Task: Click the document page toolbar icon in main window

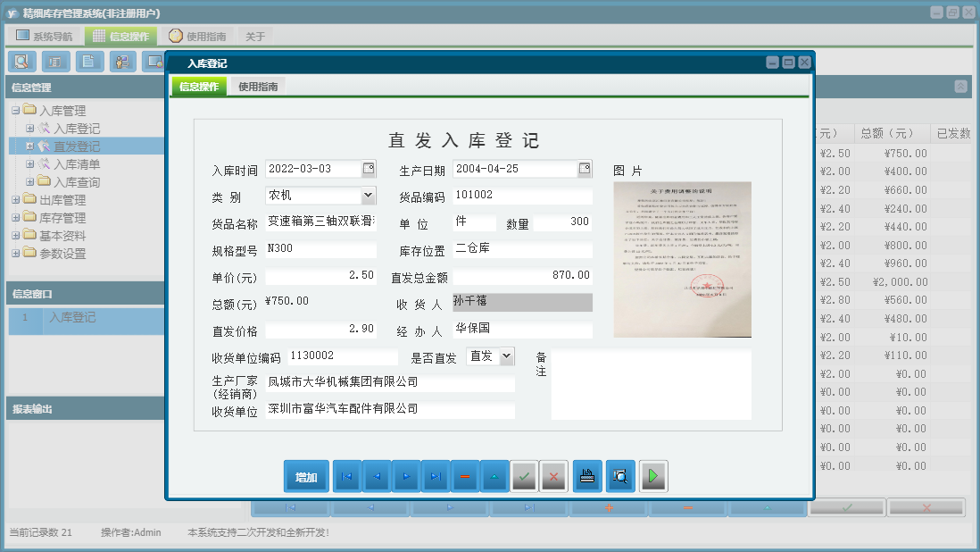Action: [x=89, y=62]
